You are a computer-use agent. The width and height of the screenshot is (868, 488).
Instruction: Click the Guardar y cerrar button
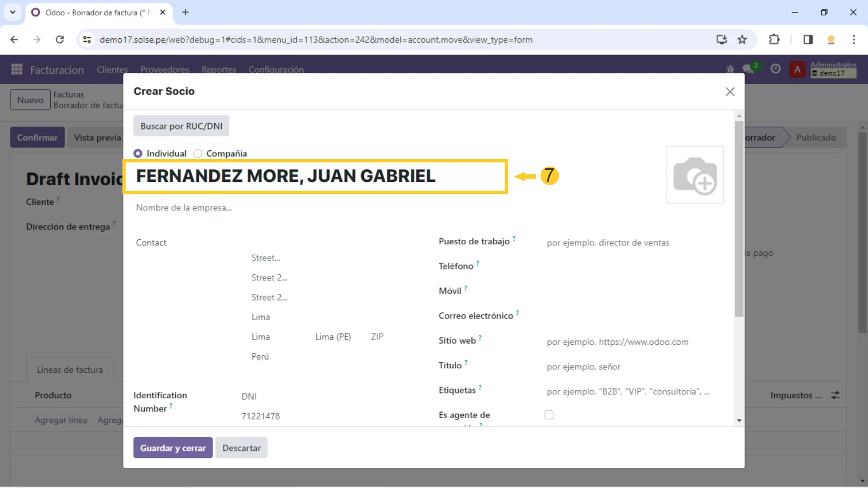point(173,448)
